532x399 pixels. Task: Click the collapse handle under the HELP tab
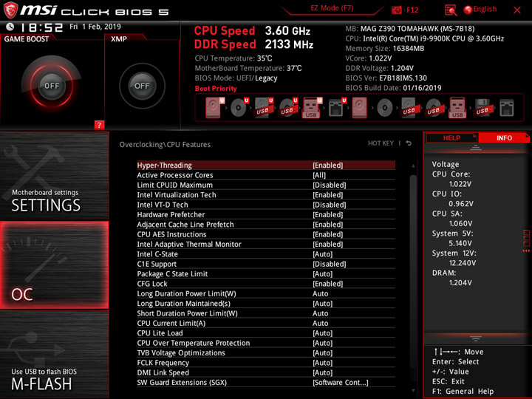pyautogui.click(x=475, y=148)
